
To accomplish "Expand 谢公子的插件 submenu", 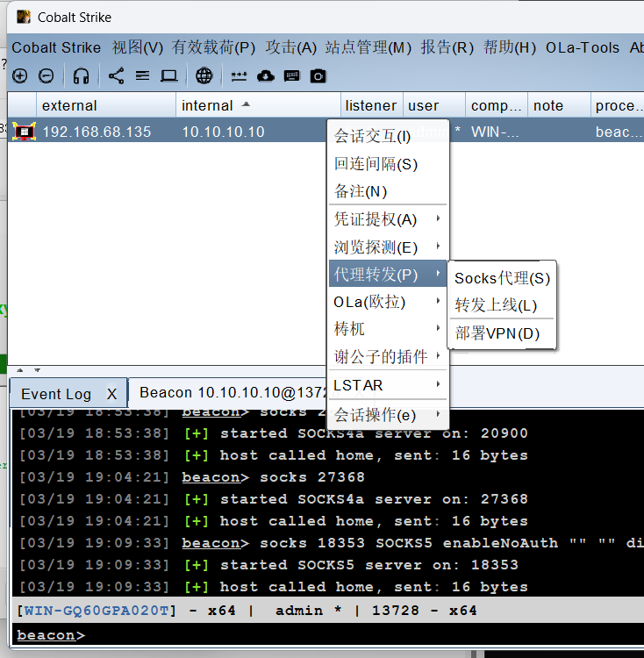I will 388,357.
